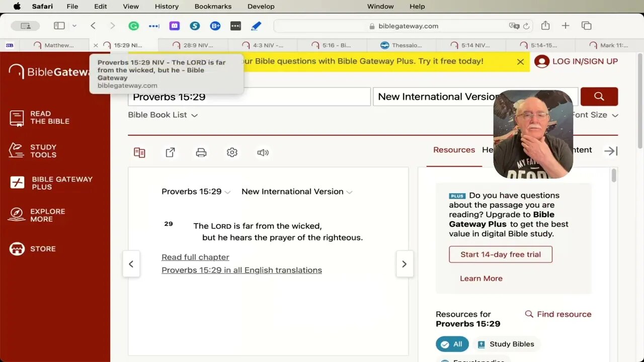Open the Bookmarks menu
Image resolution: width=644 pixels, height=362 pixels.
[x=213, y=7]
